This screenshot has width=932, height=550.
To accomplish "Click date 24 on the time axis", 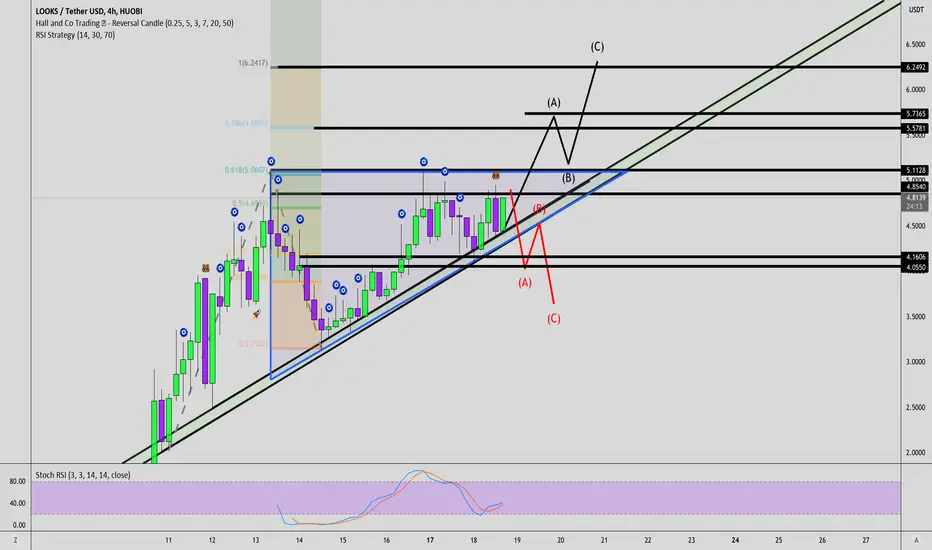I will coord(735,540).
